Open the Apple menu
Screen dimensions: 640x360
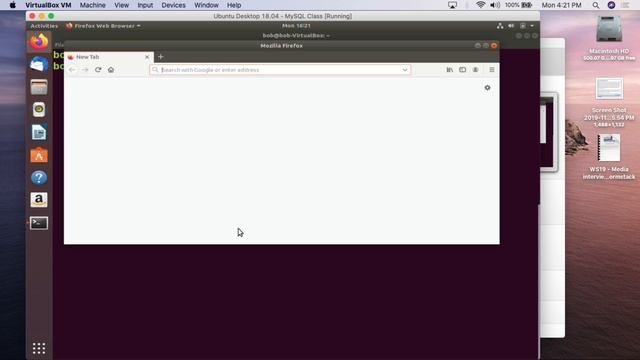pyautogui.click(x=12, y=5)
